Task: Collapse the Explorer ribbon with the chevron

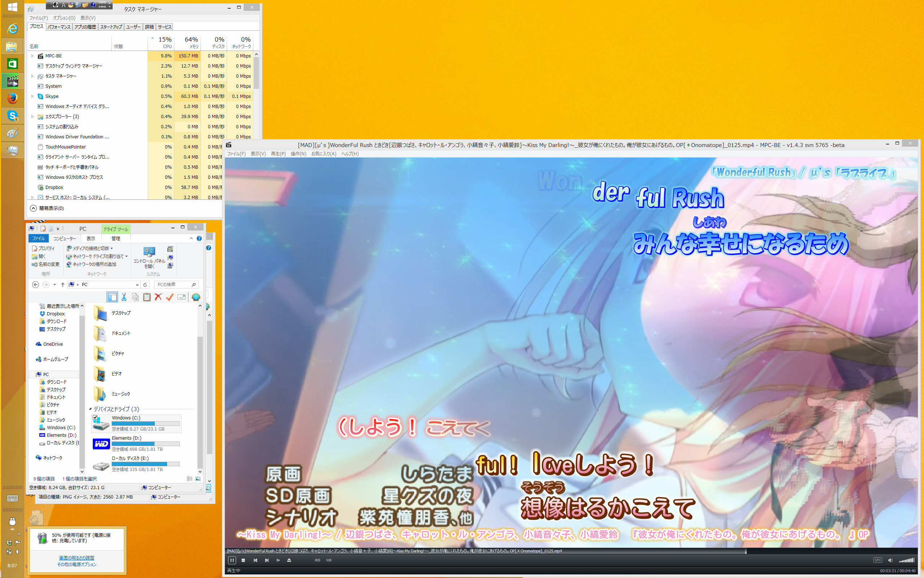Action: click(x=191, y=238)
